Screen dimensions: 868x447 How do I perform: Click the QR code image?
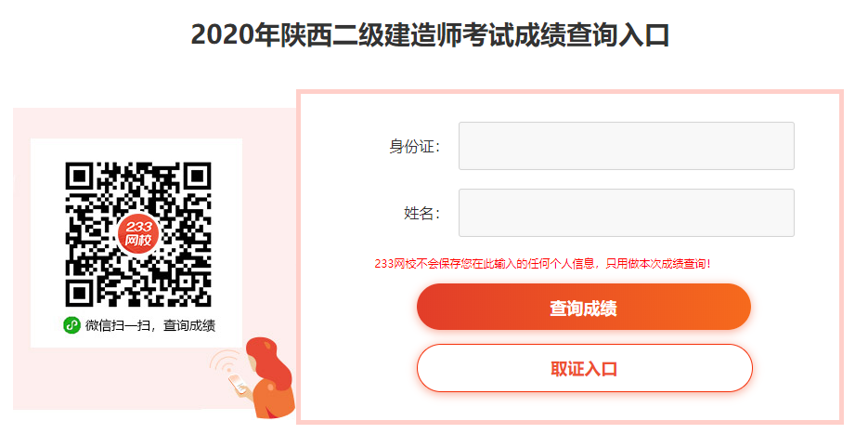(138, 234)
